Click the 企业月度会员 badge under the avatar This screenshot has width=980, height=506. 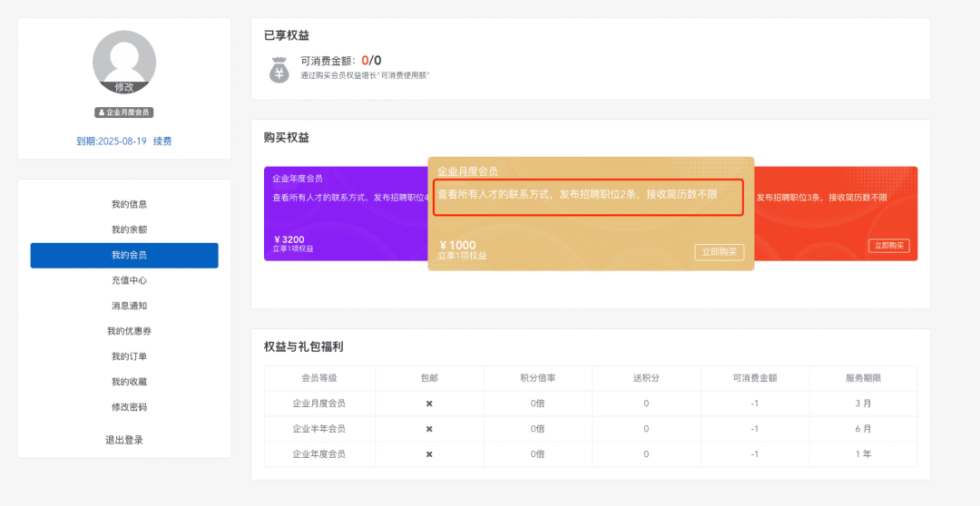click(124, 112)
